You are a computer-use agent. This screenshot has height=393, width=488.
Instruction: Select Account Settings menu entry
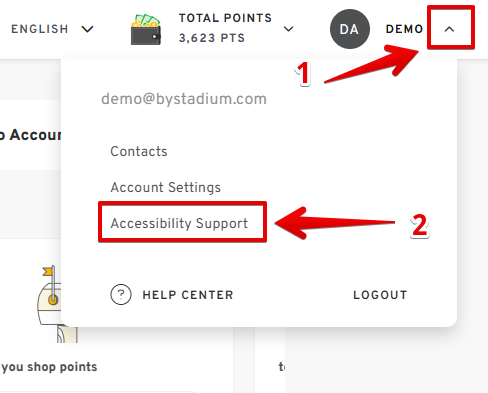(x=166, y=187)
